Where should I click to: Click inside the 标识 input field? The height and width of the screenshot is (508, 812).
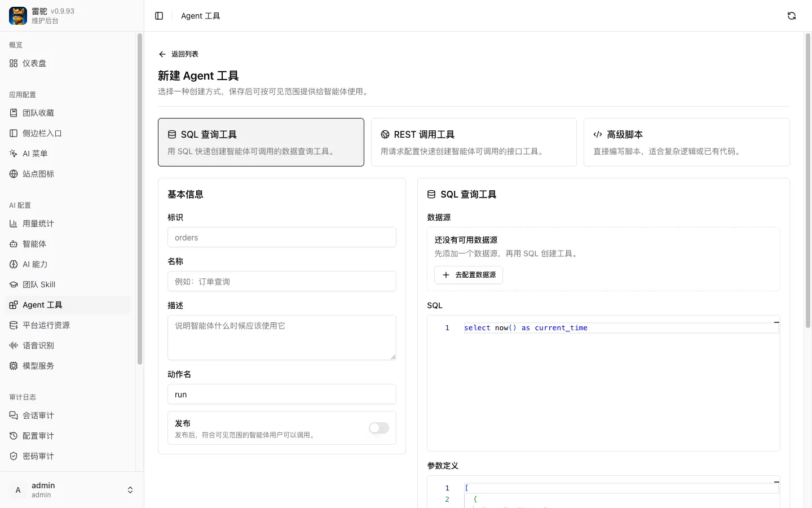(x=282, y=237)
